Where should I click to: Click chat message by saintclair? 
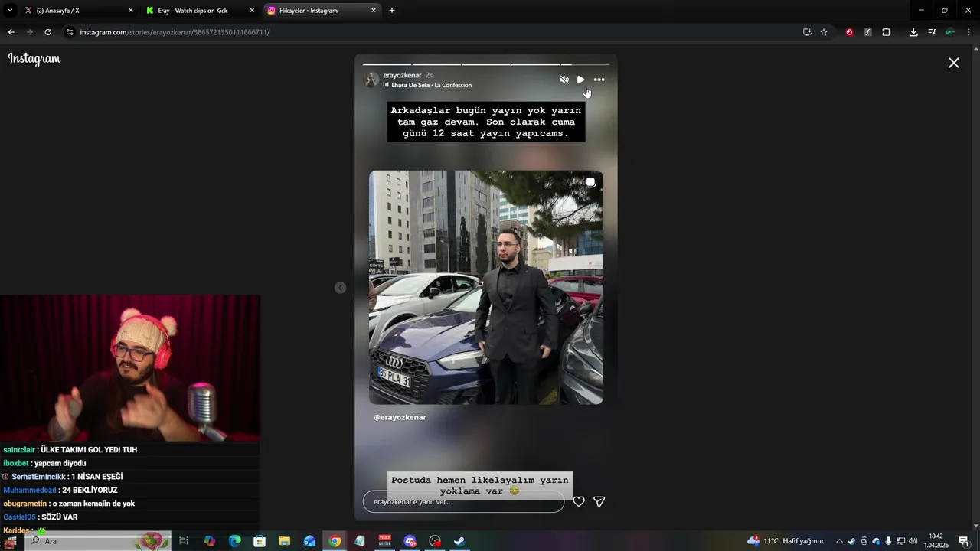pos(70,450)
